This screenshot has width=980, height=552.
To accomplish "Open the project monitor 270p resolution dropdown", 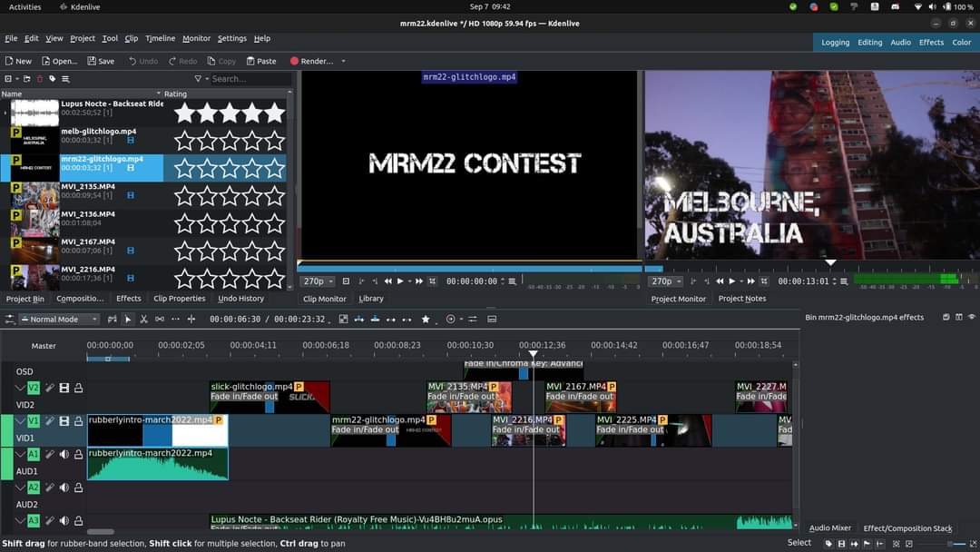I will [x=666, y=281].
